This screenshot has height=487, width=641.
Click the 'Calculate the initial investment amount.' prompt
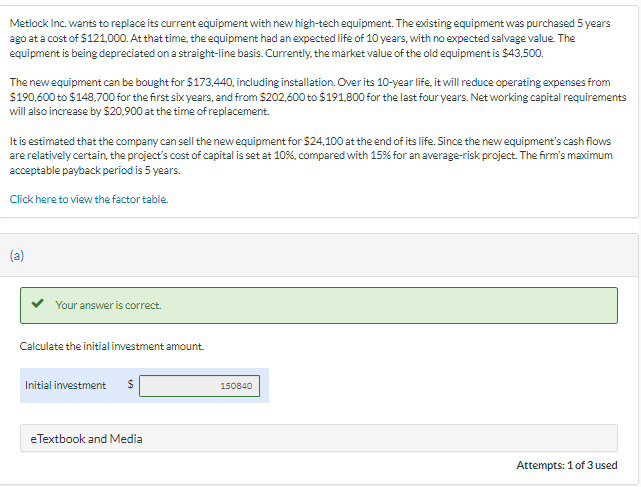(x=112, y=346)
